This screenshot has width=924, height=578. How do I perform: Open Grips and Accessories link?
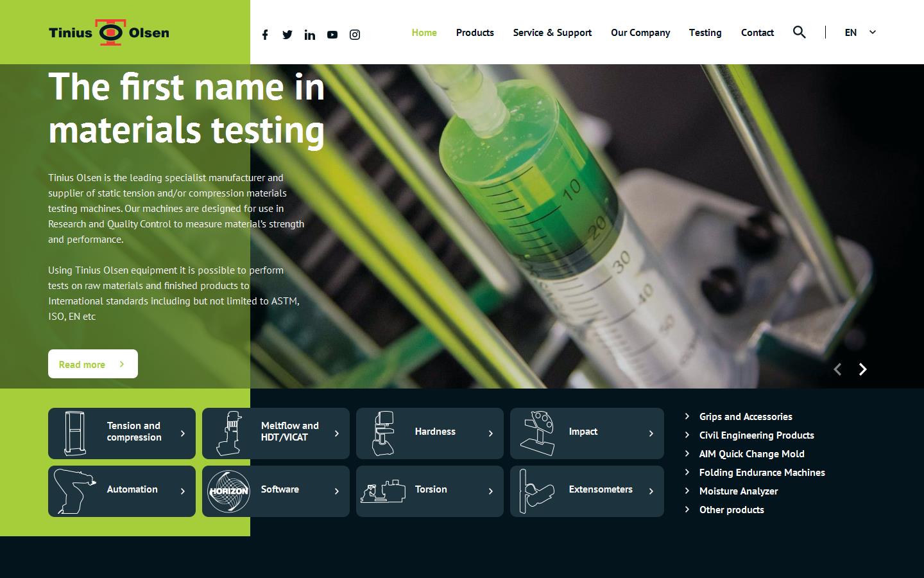click(746, 417)
